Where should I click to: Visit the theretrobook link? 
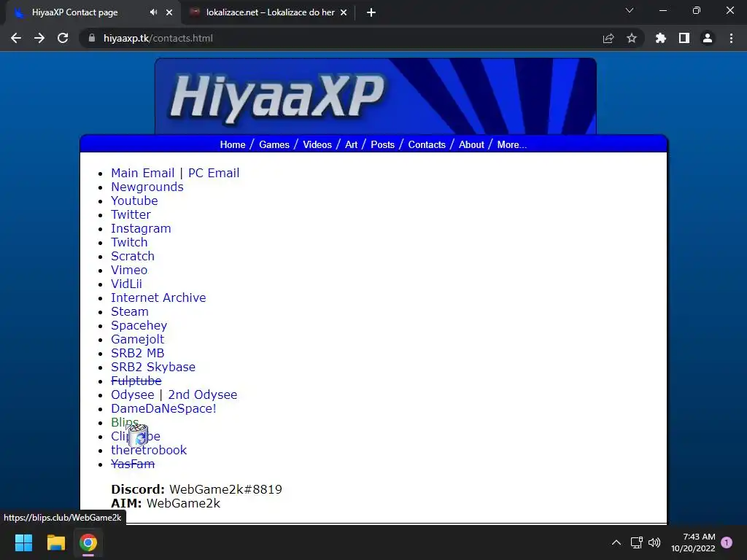[149, 450]
